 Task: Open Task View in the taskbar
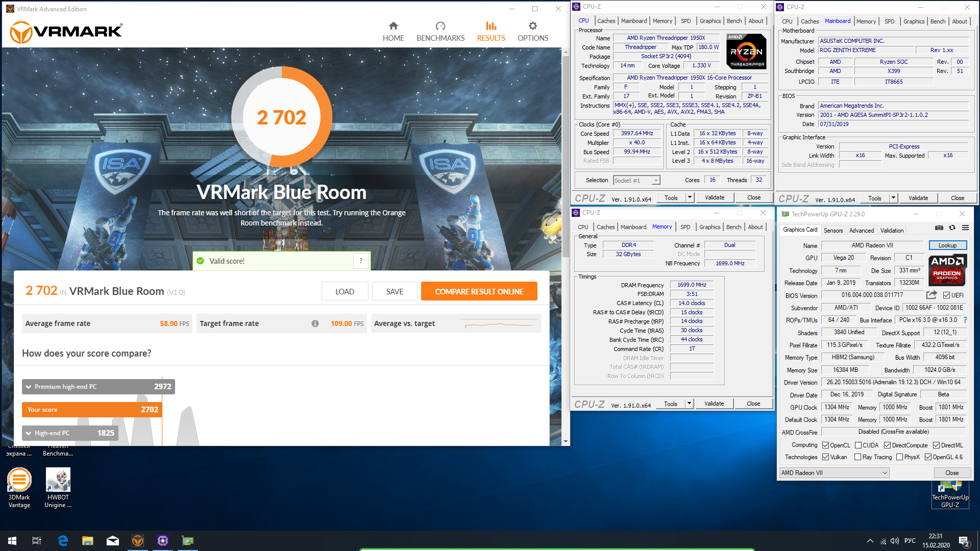pyautogui.click(x=37, y=541)
